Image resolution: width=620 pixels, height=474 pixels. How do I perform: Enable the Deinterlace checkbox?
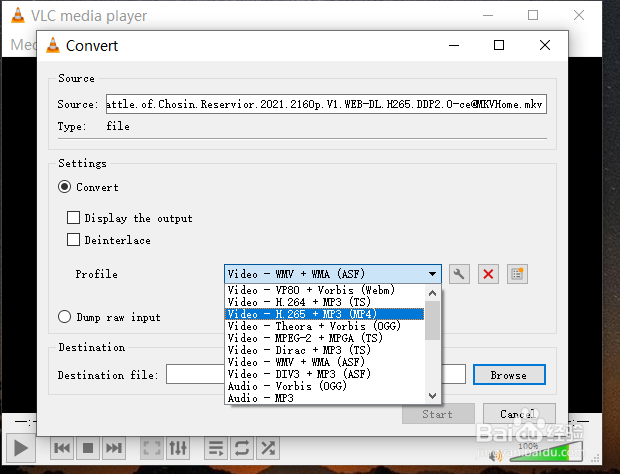tap(73, 240)
